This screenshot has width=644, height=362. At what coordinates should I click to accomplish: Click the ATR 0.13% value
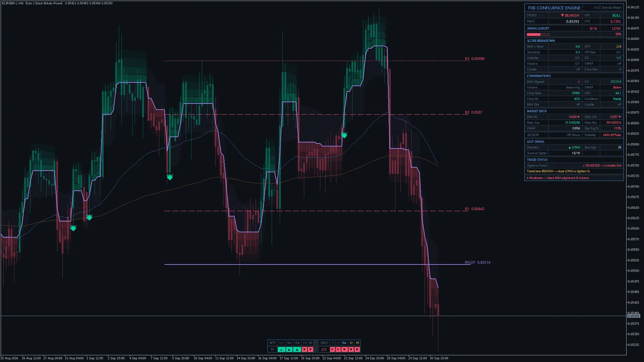pos(615,22)
